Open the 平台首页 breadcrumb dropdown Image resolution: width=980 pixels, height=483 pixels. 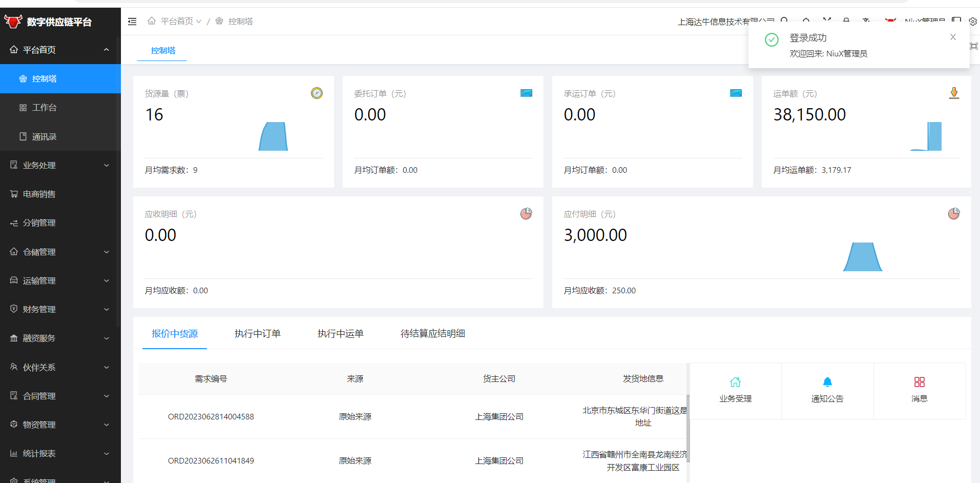point(181,21)
